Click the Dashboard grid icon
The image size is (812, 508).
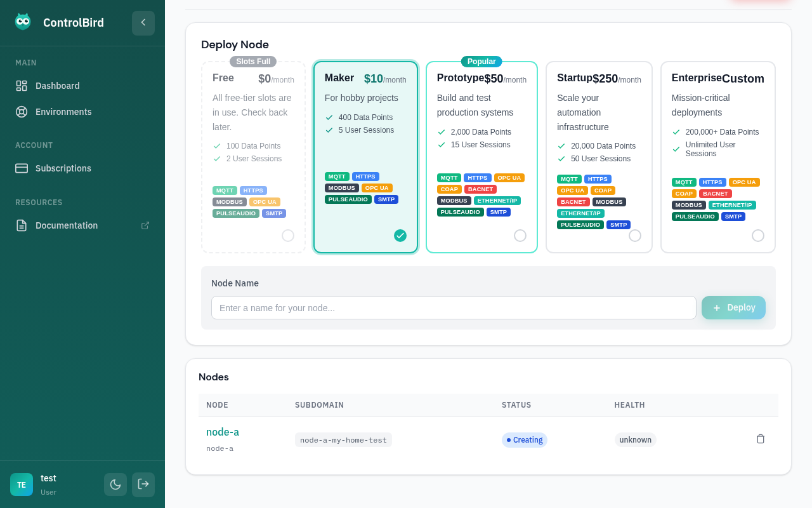[22, 86]
